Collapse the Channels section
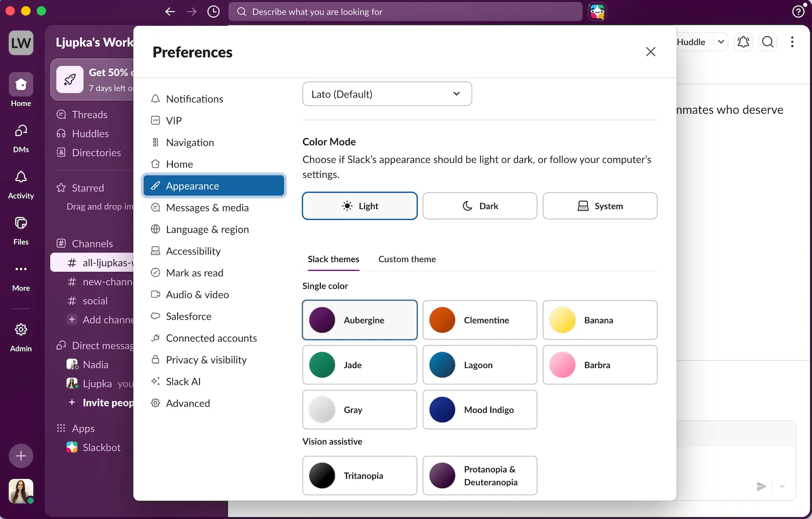Viewport: 812px width, 519px height. [x=92, y=244]
